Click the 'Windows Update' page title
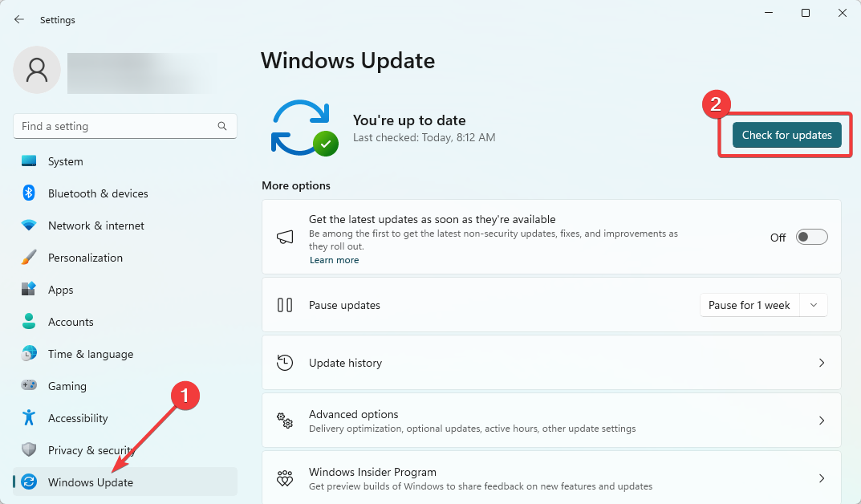Viewport: 861px width, 504px height. click(347, 60)
